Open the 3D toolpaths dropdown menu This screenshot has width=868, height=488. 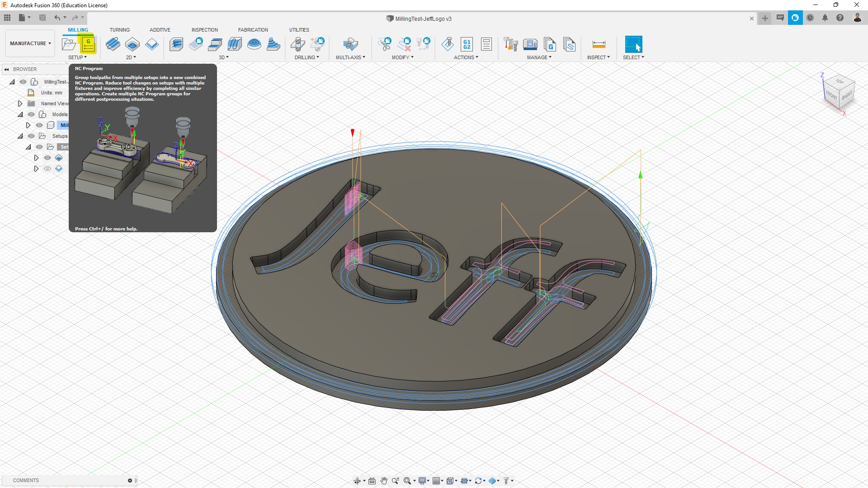(x=224, y=57)
